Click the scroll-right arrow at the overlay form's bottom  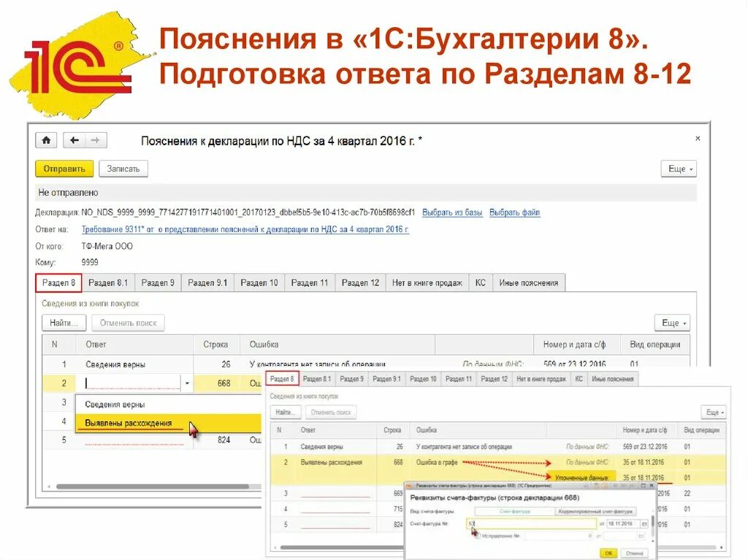pos(722,547)
